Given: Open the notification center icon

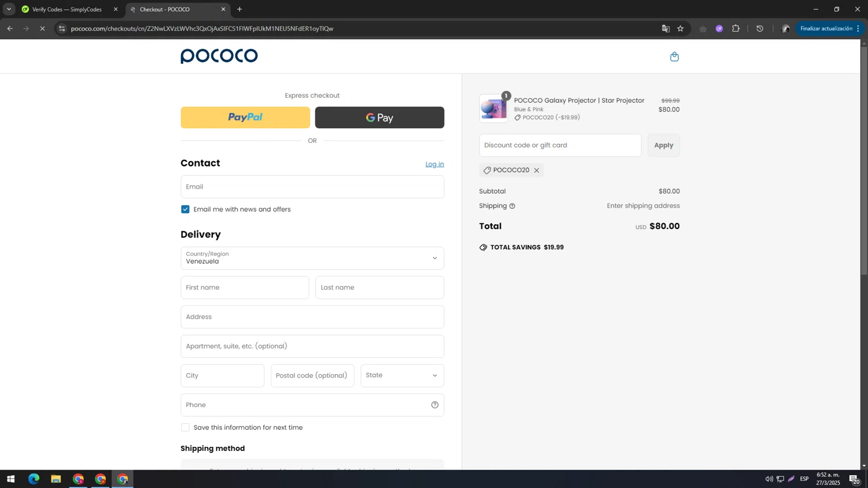Looking at the screenshot, I should (854, 479).
